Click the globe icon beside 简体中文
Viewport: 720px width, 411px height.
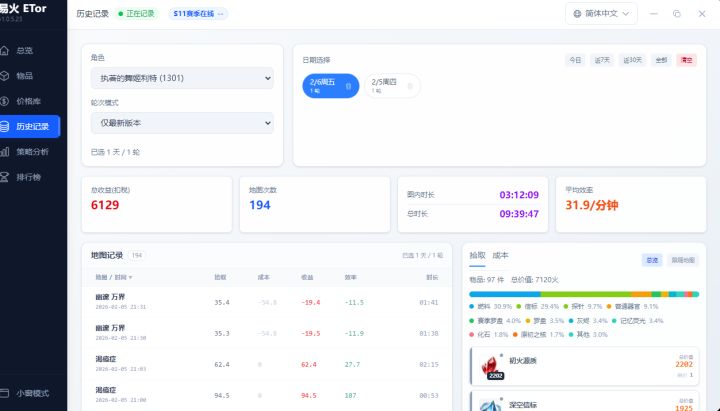(x=577, y=14)
